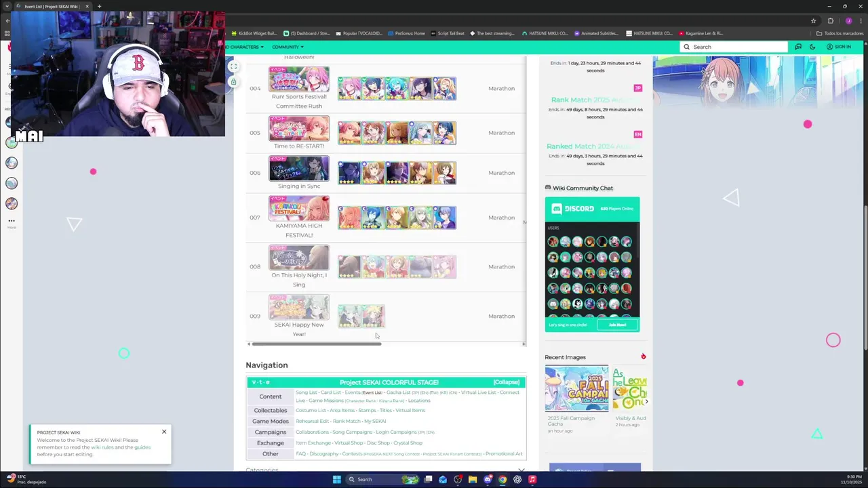Viewport: 868px width, 488px height.
Task: Open the Rehearsal Edit link
Action: pos(312,421)
